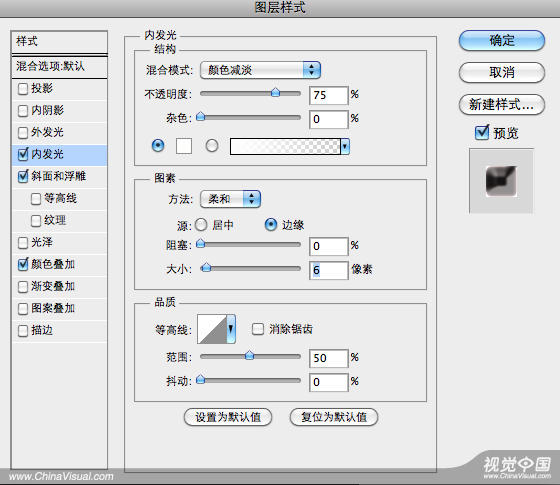This screenshot has width=560, height=485.
Task: Select the 描边 row label
Action: coord(42,331)
